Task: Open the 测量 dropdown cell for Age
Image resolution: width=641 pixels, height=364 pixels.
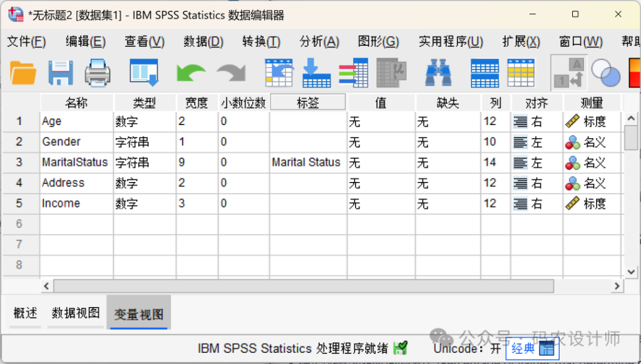Action: (592, 122)
